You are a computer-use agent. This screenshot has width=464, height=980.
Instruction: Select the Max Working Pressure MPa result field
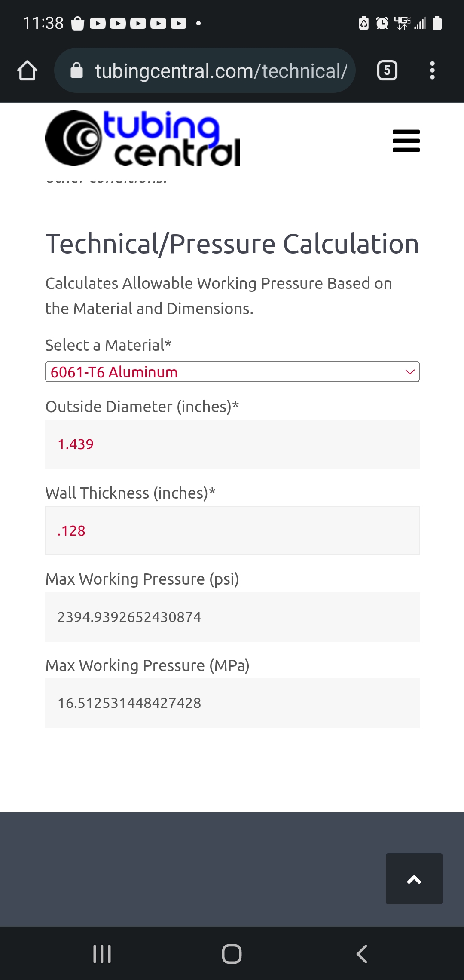tap(232, 703)
